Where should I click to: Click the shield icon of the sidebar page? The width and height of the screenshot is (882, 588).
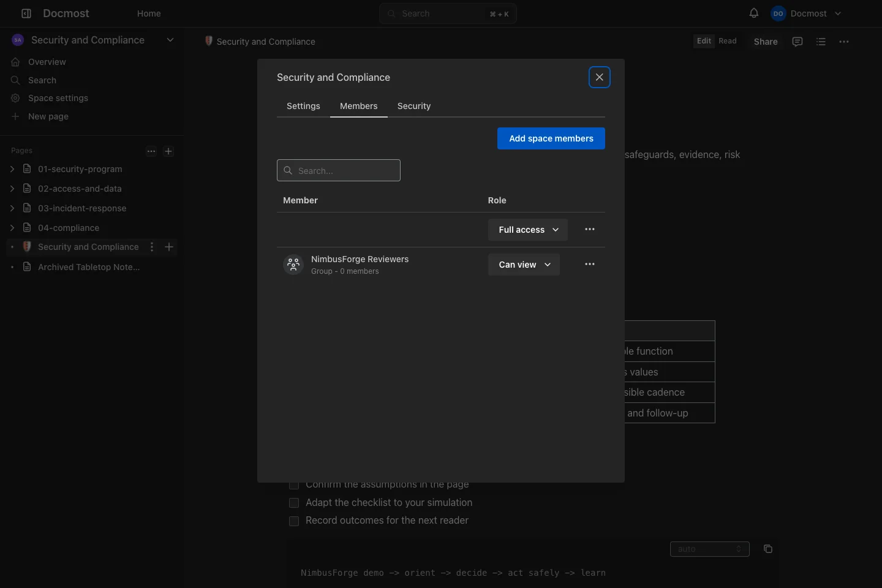(27, 246)
